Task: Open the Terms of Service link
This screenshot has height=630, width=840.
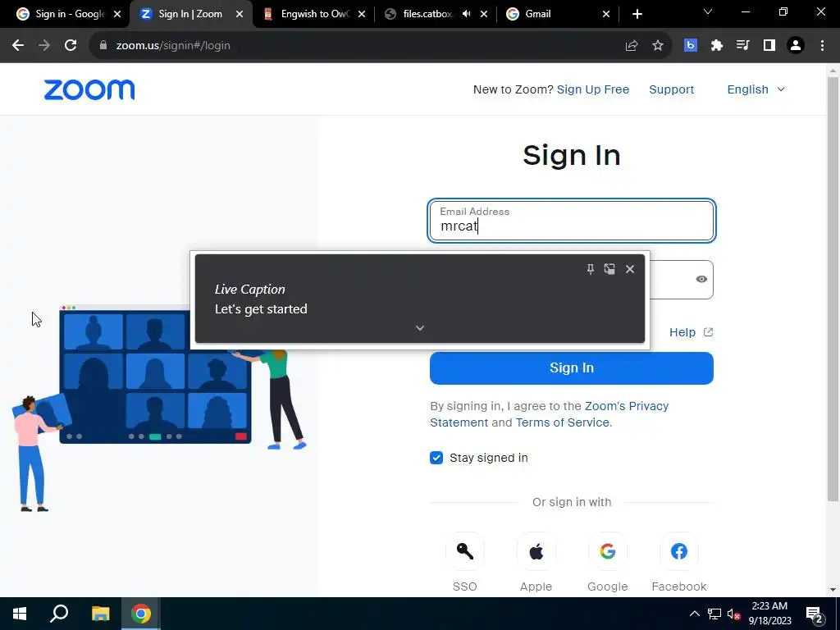Action: tap(562, 422)
